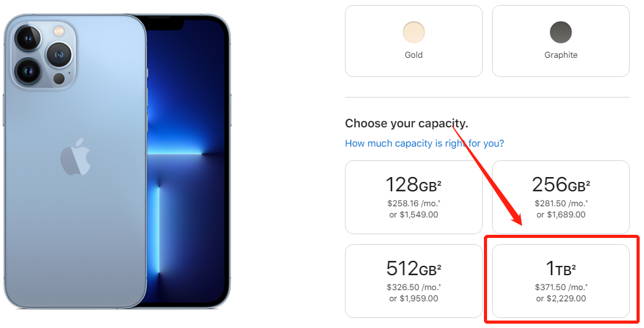
Task: Click the bottom-left camera lens on iPhone
Action: pos(29,70)
